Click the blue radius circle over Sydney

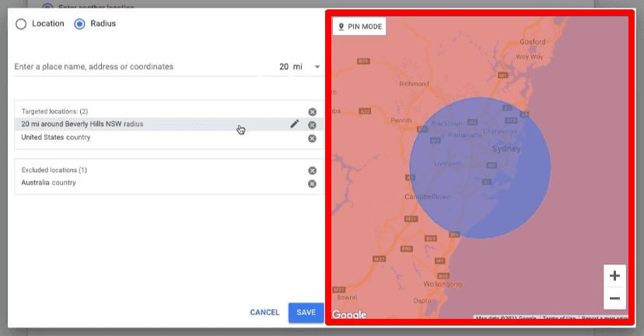480,167
